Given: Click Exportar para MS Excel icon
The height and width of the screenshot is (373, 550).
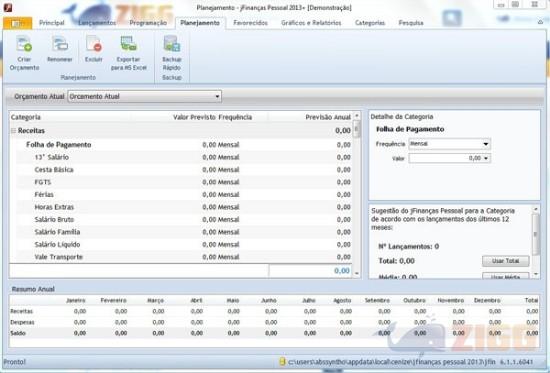Looking at the screenshot, I should point(129,44).
